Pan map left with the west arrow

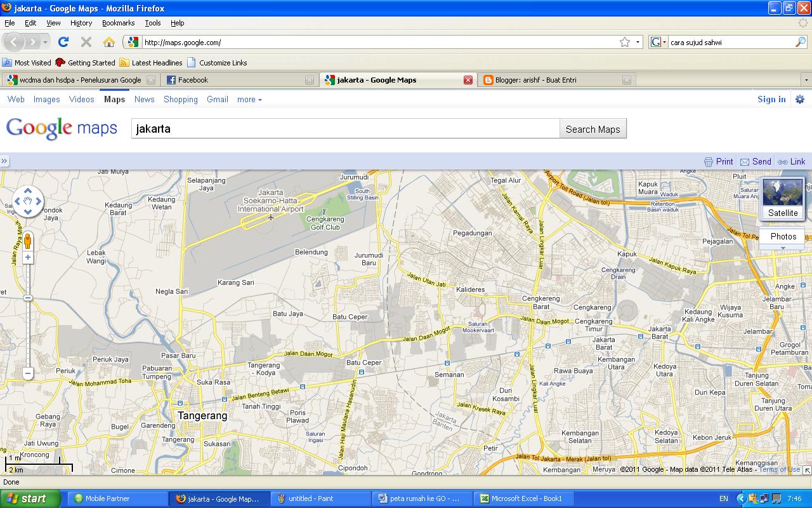pos(17,201)
